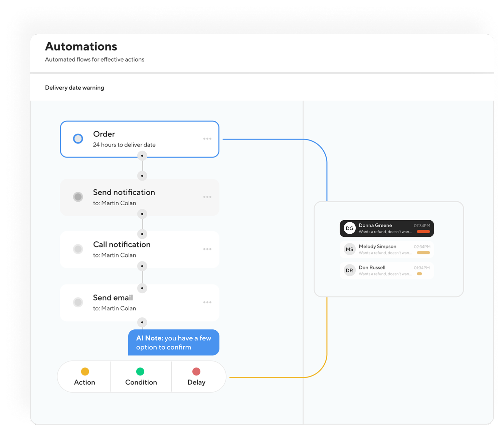Click Donna Greene's red priority bar
The image size is (504, 431).
423,232
